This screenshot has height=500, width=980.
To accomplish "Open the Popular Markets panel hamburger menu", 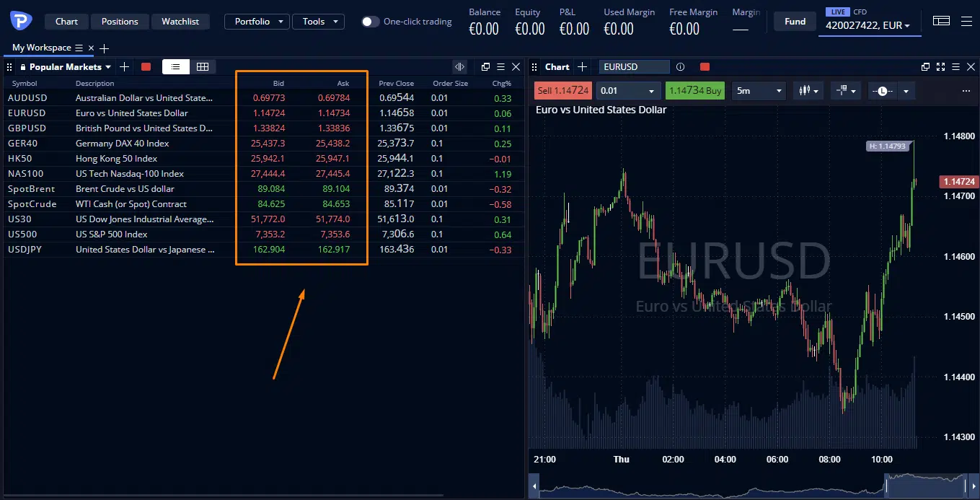I will pos(500,66).
